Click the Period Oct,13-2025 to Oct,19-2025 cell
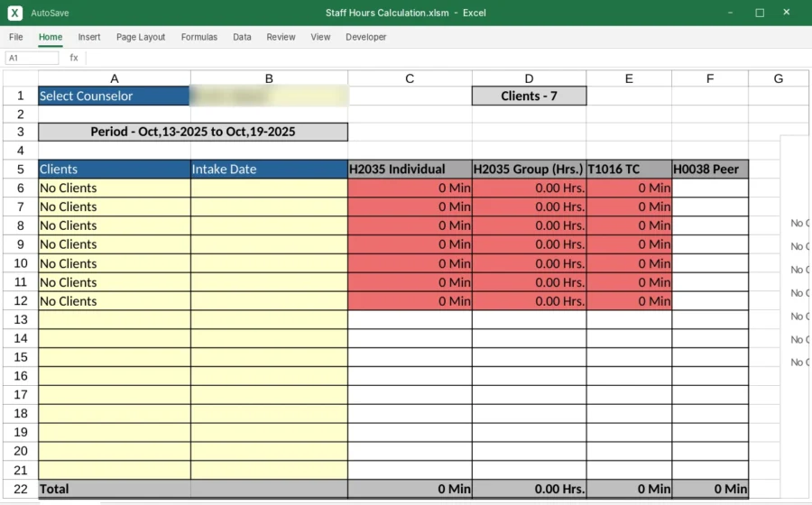 [x=193, y=132]
